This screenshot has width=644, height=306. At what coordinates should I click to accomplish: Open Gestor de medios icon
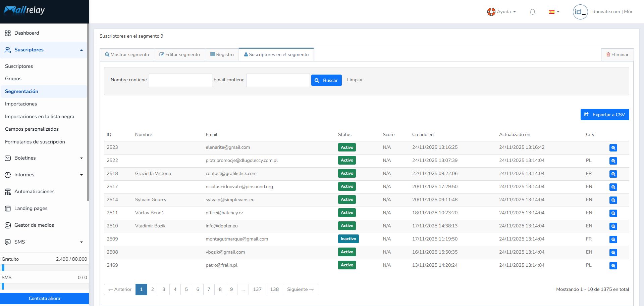8,225
